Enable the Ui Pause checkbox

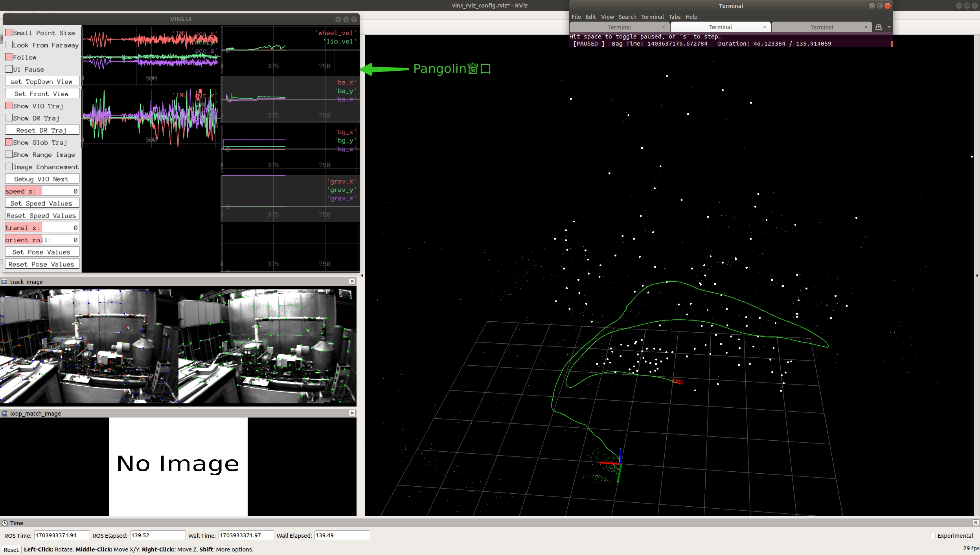(x=9, y=69)
